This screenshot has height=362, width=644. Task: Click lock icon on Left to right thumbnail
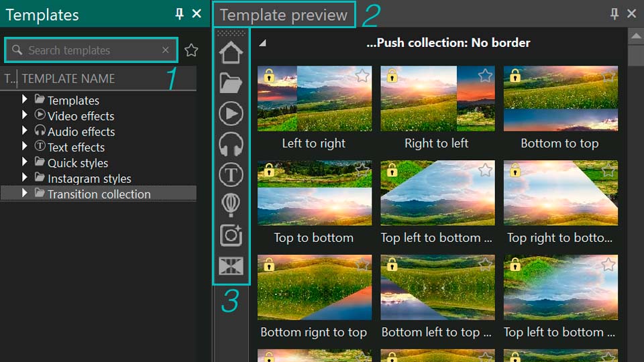[x=269, y=76]
